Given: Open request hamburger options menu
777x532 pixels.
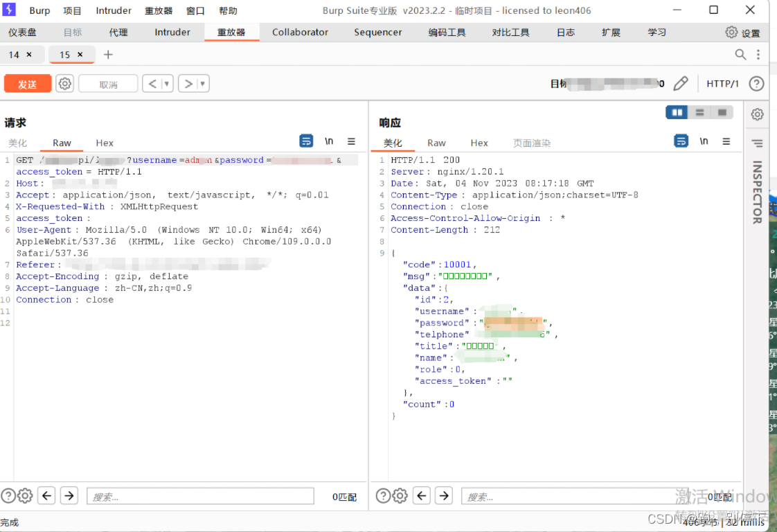Looking at the screenshot, I should (x=351, y=141).
